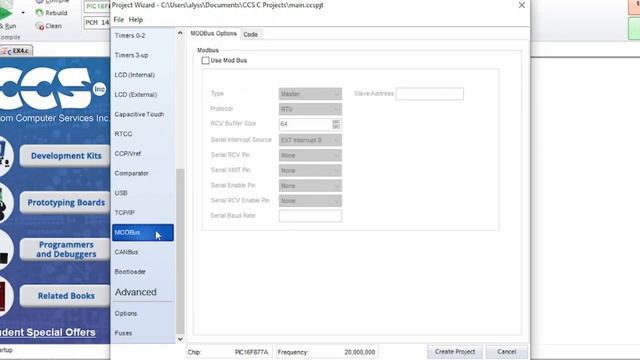Close the Project Wizard dialog
640x360 pixels.
pyautogui.click(x=522, y=5)
